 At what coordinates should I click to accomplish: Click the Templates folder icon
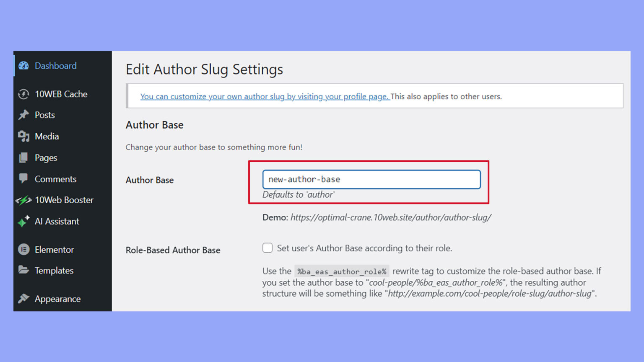(x=24, y=270)
